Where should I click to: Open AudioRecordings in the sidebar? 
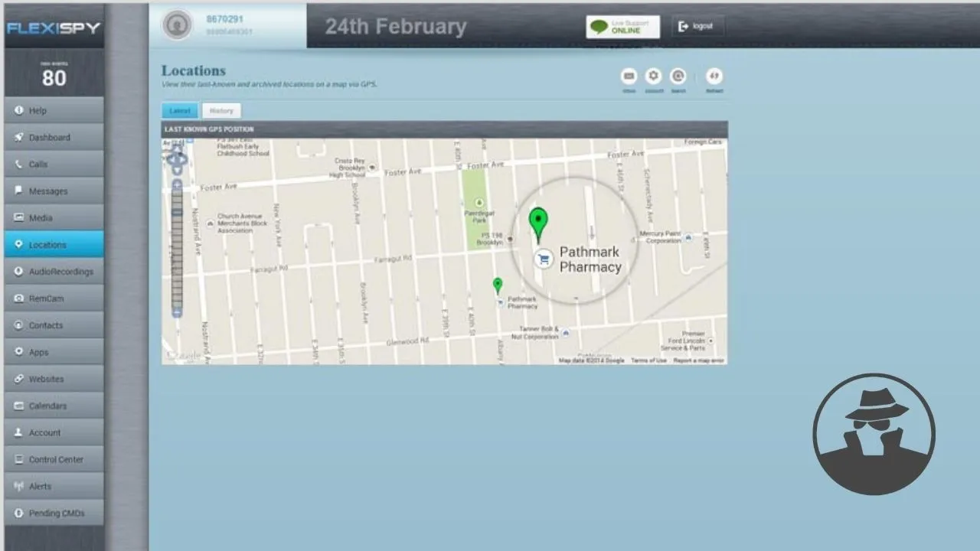tap(54, 271)
